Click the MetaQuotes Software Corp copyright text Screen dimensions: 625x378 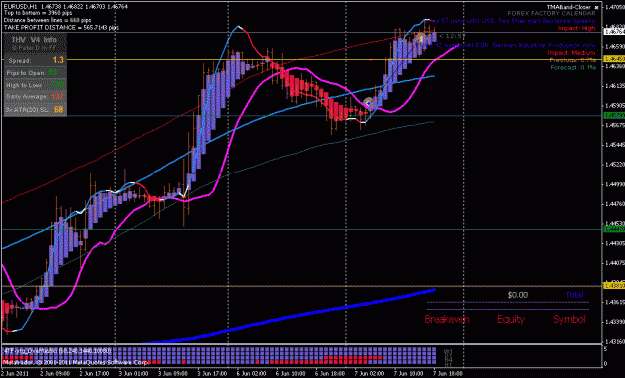[x=76, y=362]
